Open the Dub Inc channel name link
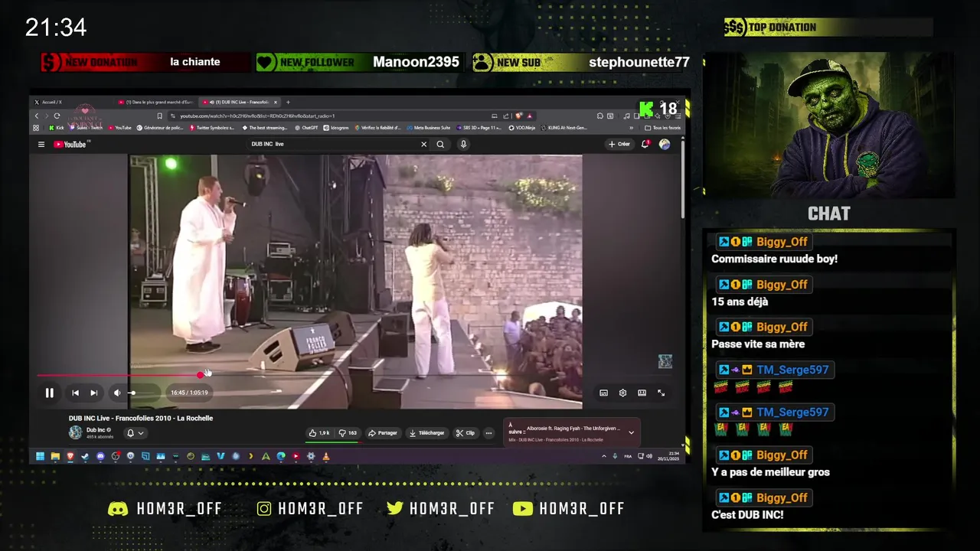The width and height of the screenshot is (980, 551). [x=96, y=430]
